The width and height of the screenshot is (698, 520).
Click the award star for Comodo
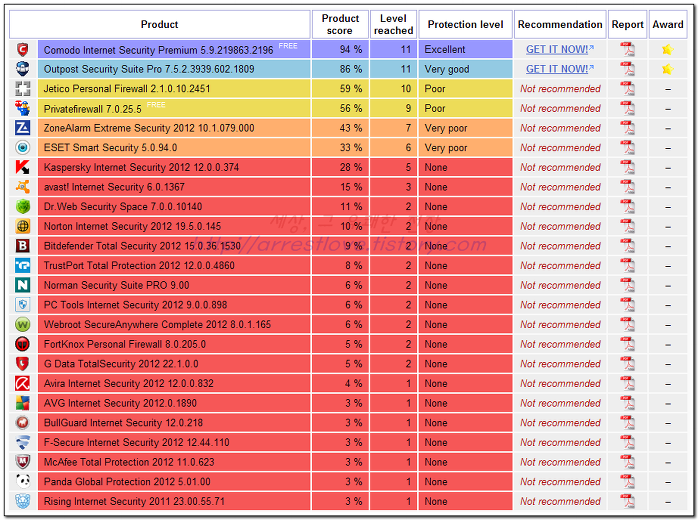668,49
